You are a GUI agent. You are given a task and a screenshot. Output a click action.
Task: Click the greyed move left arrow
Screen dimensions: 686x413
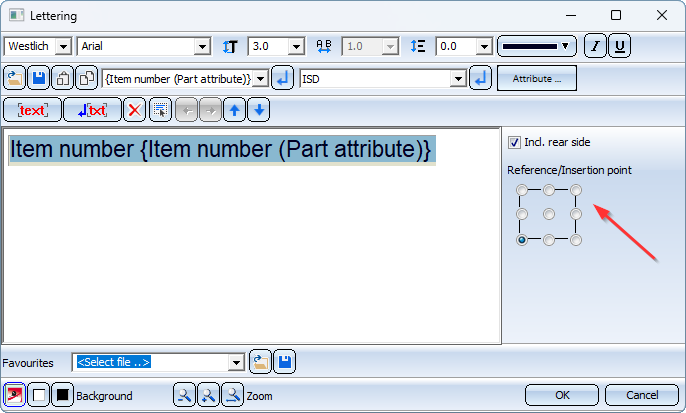click(x=187, y=110)
